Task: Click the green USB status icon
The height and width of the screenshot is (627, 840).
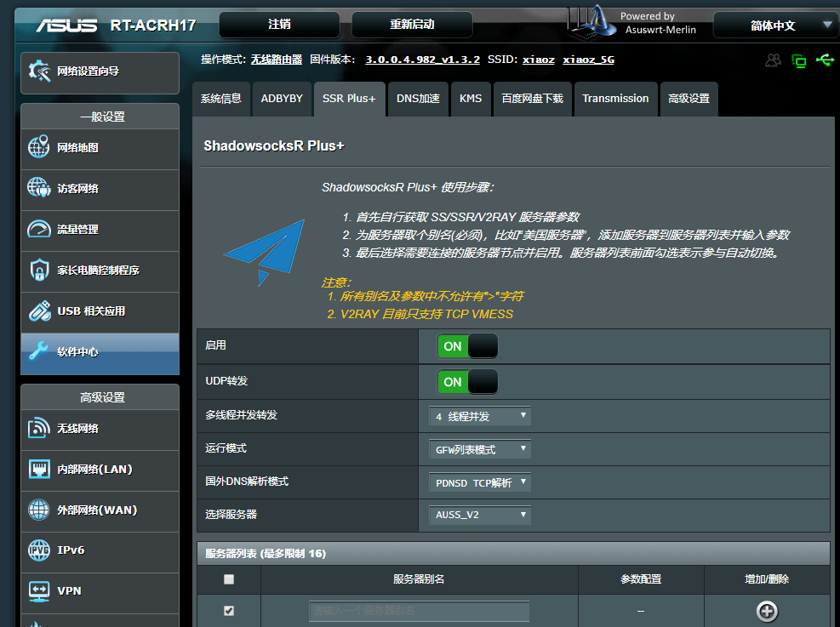Action: (x=824, y=60)
